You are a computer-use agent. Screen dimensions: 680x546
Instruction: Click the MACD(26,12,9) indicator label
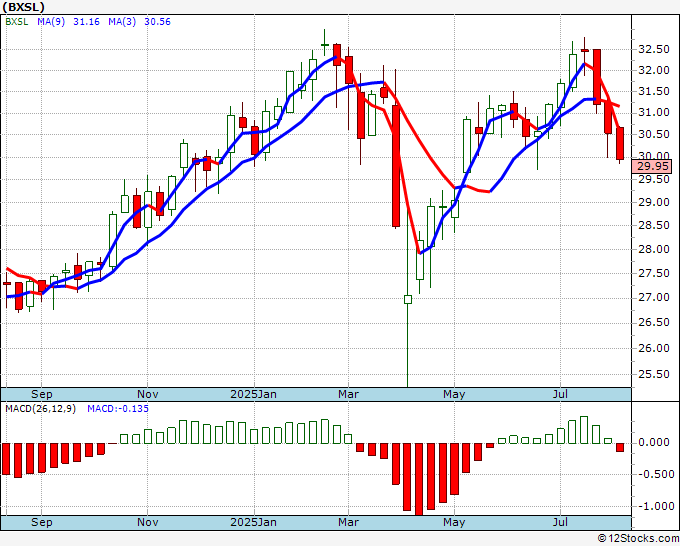40,409
